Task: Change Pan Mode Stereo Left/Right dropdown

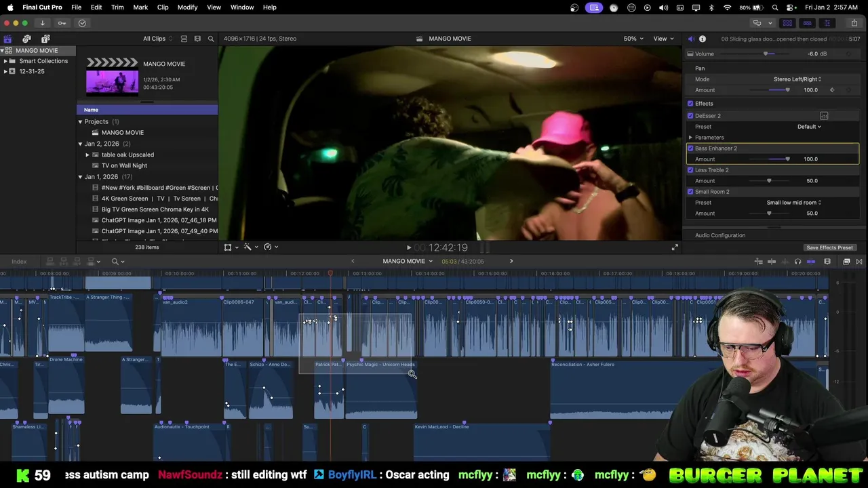Action: click(x=797, y=79)
